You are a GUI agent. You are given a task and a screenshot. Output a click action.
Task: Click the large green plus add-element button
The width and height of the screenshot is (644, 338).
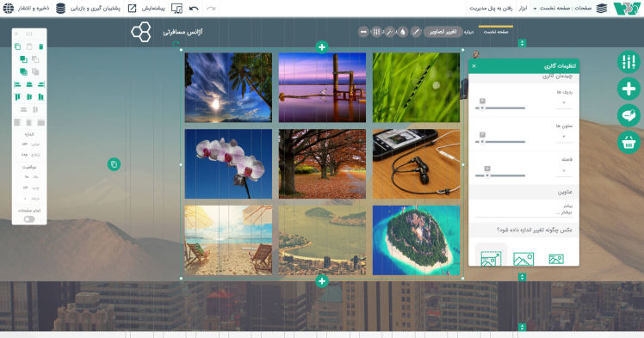629,89
